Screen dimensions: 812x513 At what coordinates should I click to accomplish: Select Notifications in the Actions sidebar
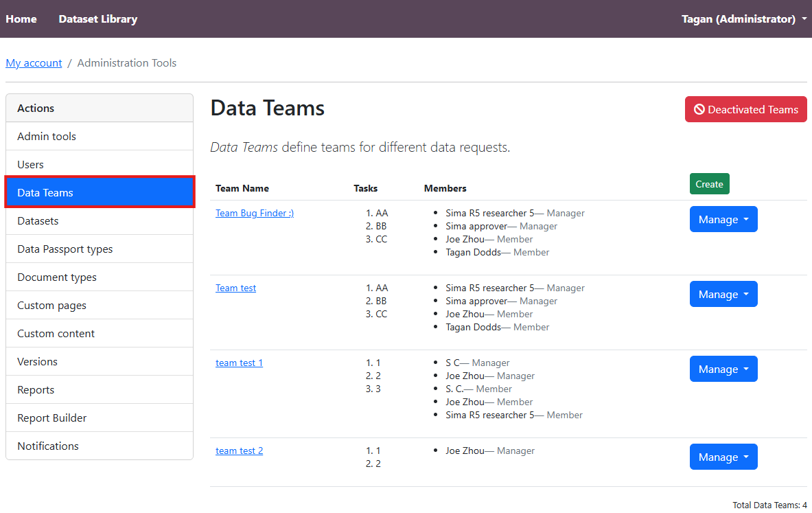[48, 446]
